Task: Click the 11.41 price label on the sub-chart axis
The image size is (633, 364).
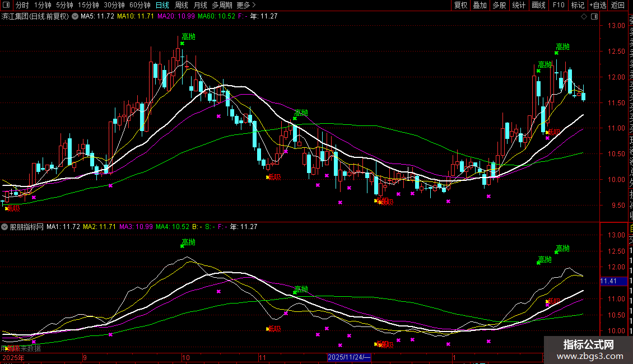Action: pyautogui.click(x=608, y=281)
